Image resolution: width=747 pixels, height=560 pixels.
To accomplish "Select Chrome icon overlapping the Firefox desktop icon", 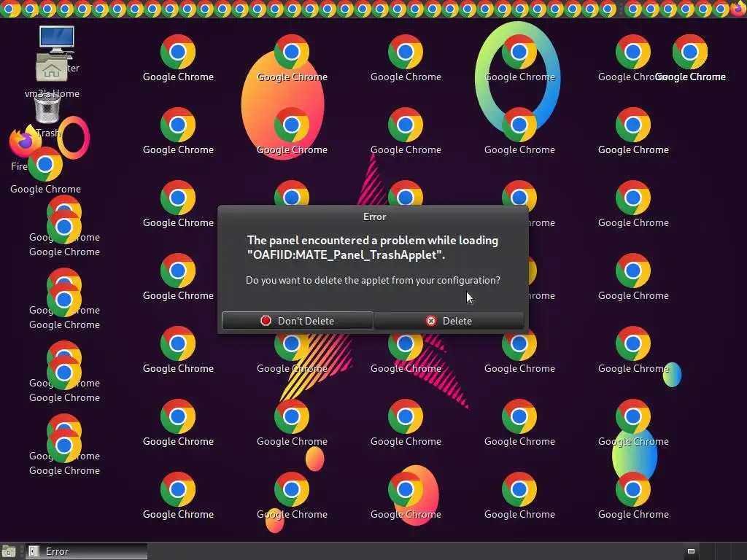I will 45,164.
